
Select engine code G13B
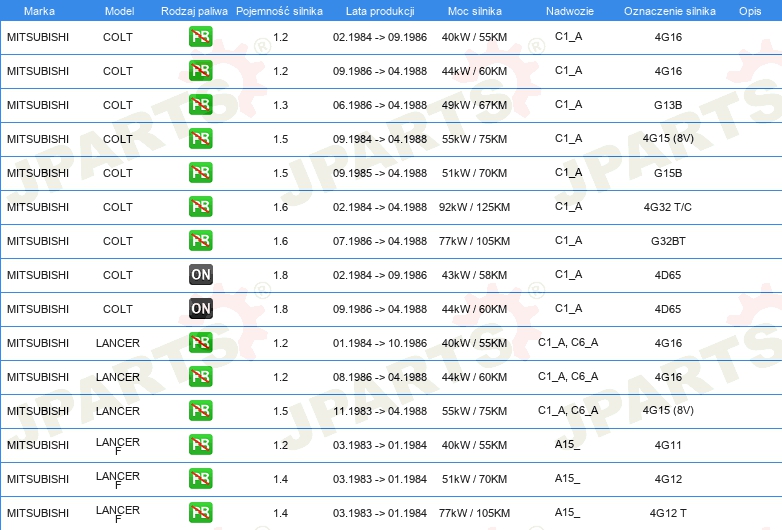pyautogui.click(x=668, y=105)
